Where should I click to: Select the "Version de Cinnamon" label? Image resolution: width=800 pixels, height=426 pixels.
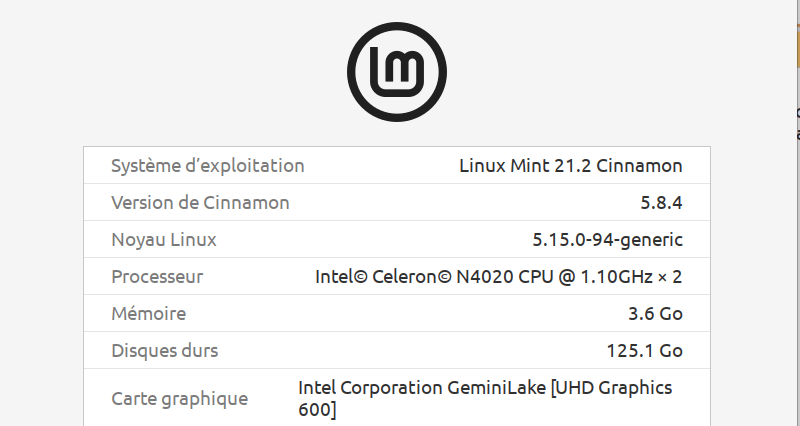[x=200, y=203]
